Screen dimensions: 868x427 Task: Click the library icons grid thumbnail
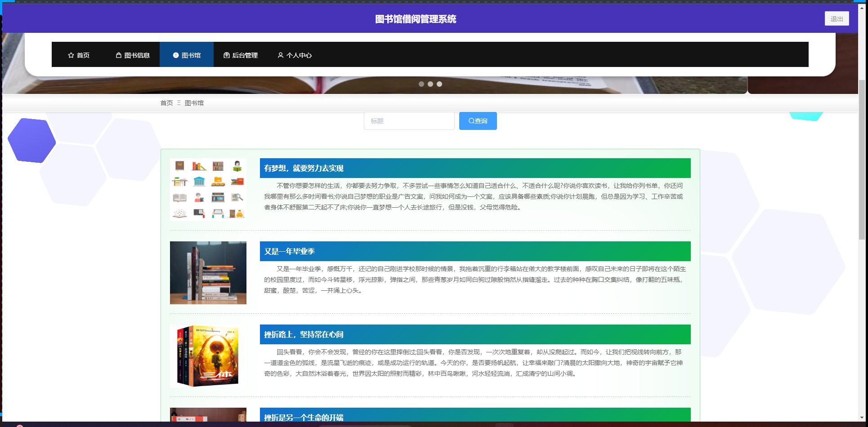point(208,190)
